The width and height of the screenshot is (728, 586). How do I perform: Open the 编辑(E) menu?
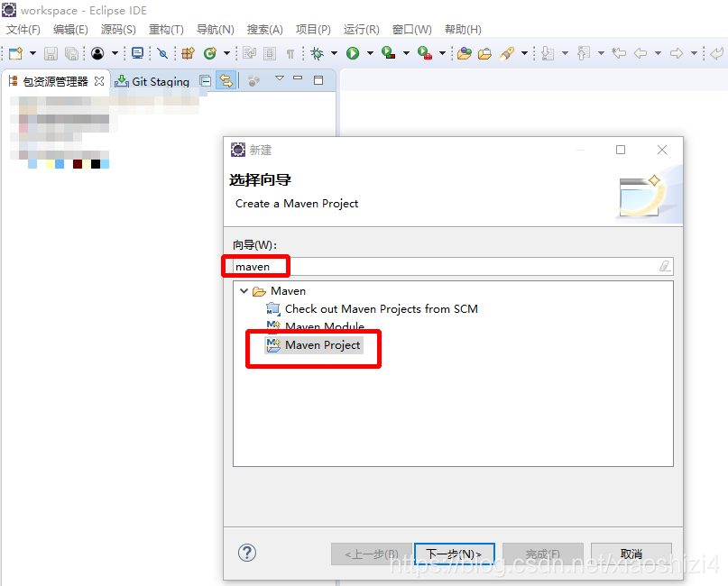click(70, 30)
